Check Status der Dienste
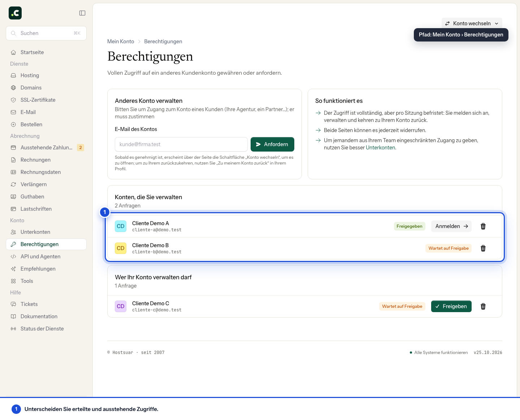 pos(46,329)
